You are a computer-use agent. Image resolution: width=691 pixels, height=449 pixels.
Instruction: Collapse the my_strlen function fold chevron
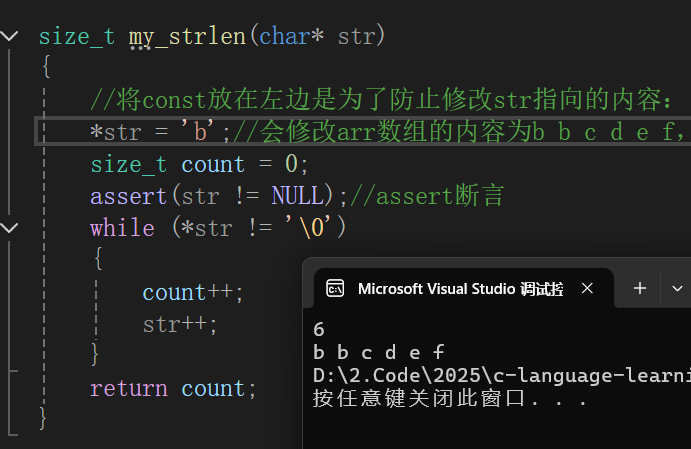coord(10,35)
